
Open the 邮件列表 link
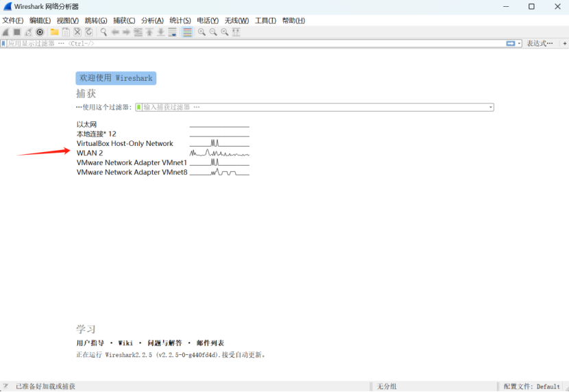point(210,343)
